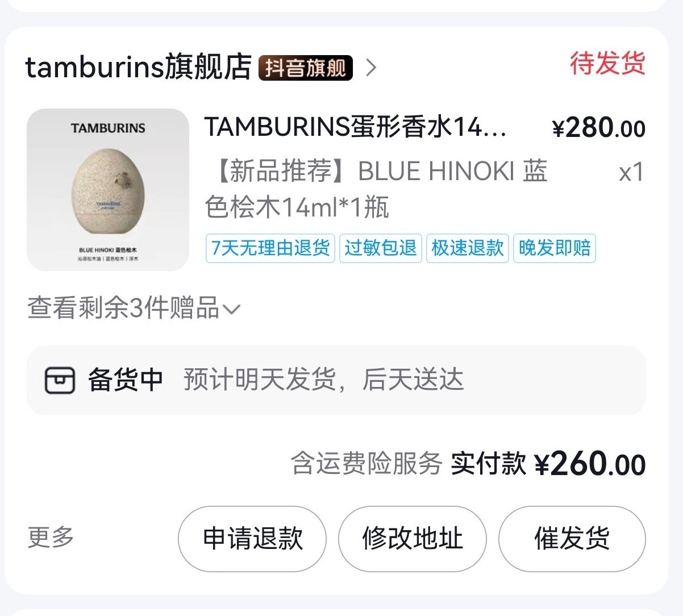Viewport: 683px width, 616px height.
Task: Tap the 待发货 order status label
Action: coord(608,63)
